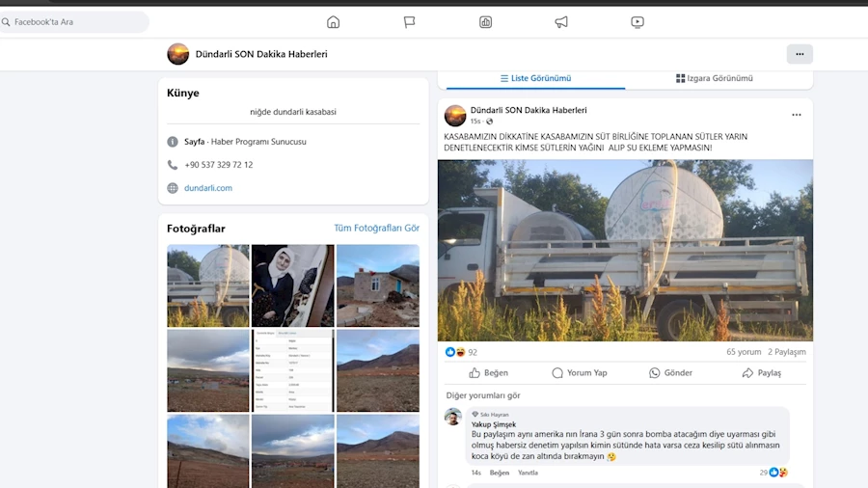The height and width of the screenshot is (488, 868).
Task: Open the dundarli.com website link
Action: tap(208, 188)
